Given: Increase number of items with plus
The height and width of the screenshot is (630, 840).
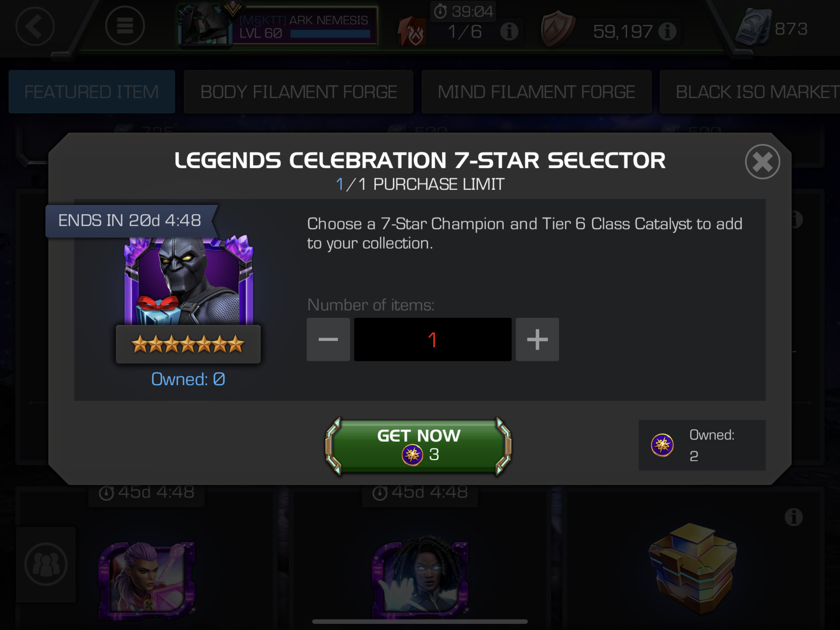Looking at the screenshot, I should point(537,339).
